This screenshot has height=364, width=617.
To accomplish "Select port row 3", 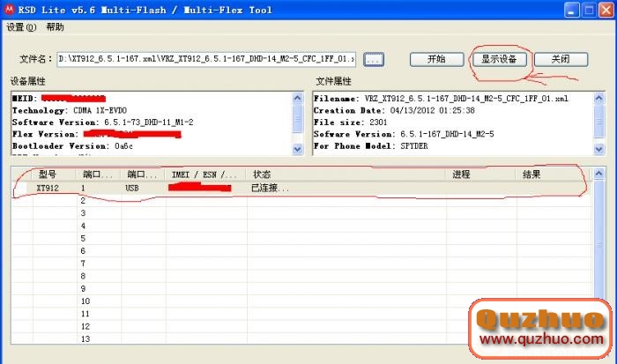I will coord(301,213).
